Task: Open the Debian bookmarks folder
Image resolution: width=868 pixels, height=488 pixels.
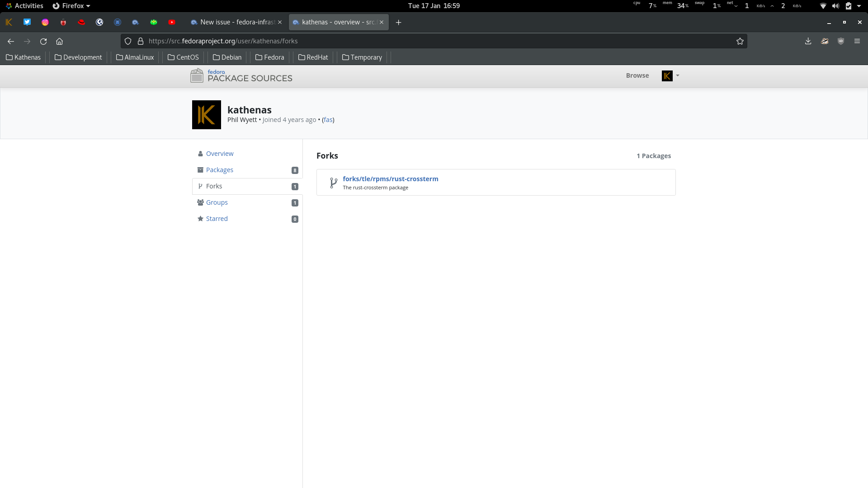Action: point(227,57)
